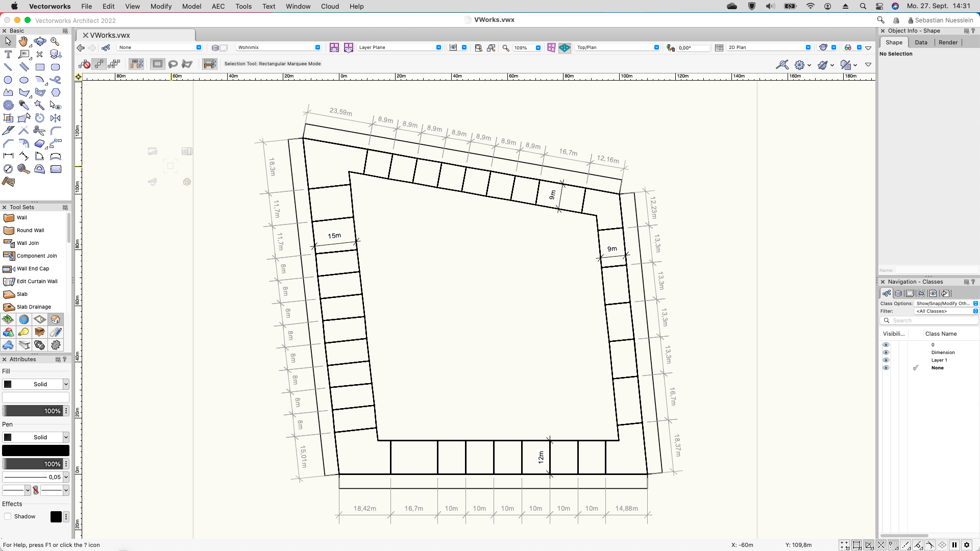This screenshot has width=980, height=551.
Task: Open the AEC menu
Action: pyautogui.click(x=218, y=6)
